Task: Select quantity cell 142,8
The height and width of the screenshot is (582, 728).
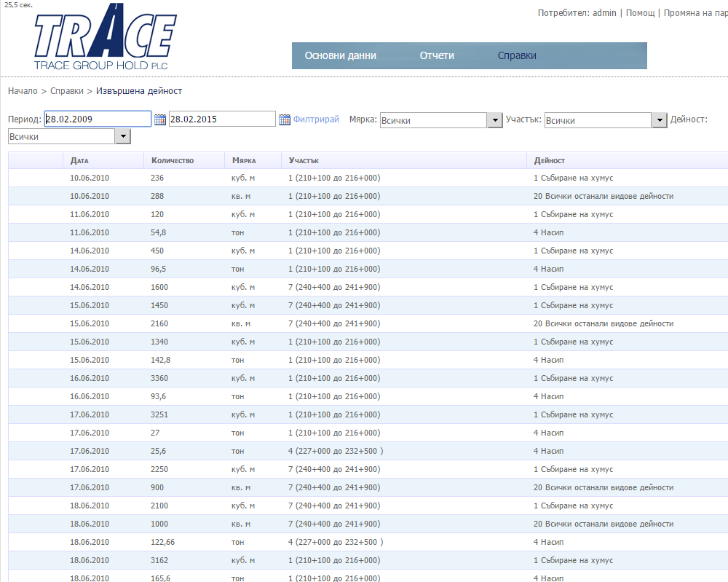Action: pos(160,360)
